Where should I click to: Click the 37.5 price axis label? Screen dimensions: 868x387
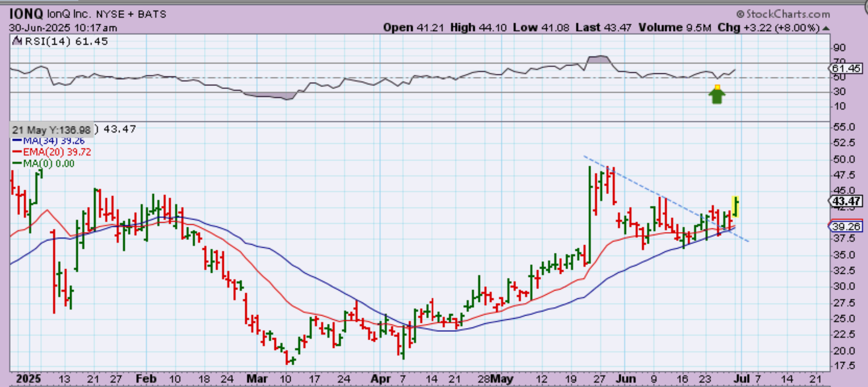pos(844,239)
